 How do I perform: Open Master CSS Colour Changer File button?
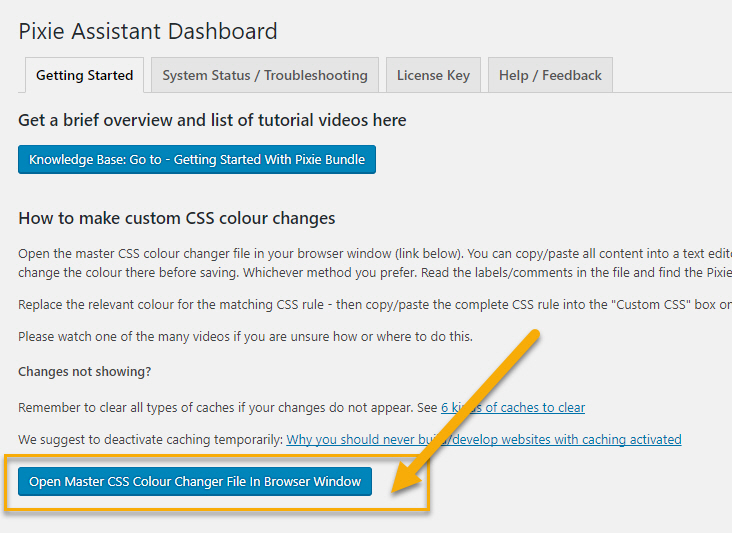tap(195, 481)
